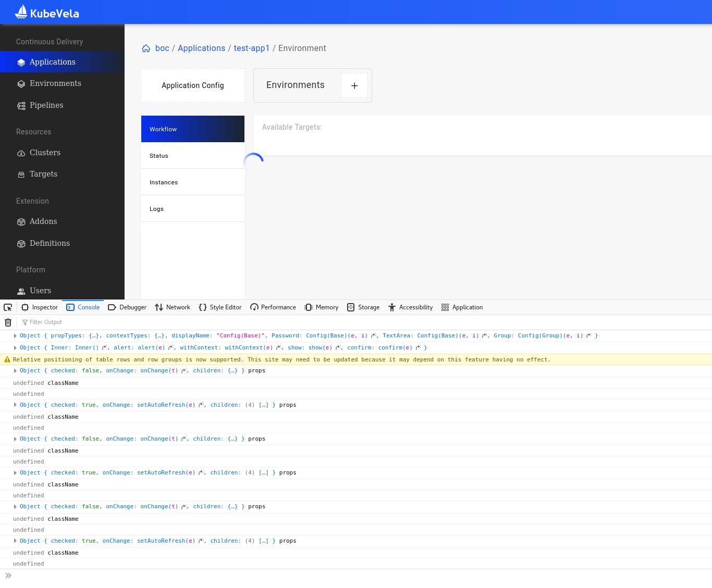
Task: Clear the console output with trash icon
Action: (8, 322)
